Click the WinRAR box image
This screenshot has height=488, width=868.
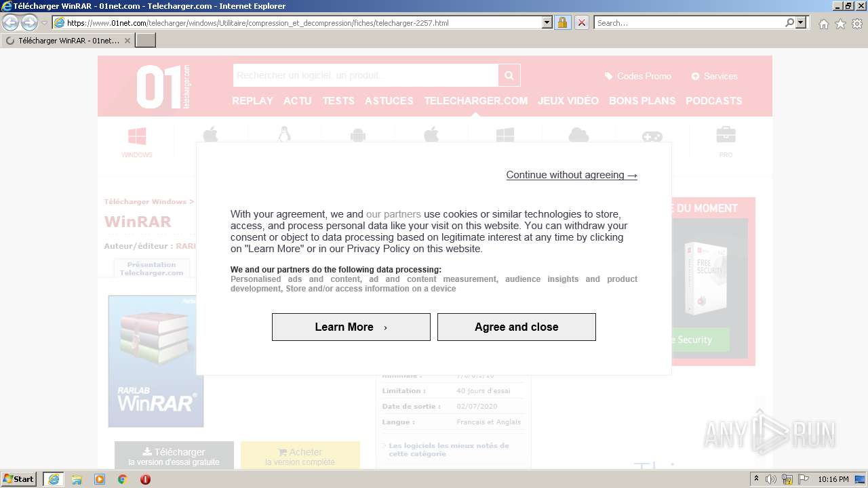click(x=156, y=361)
